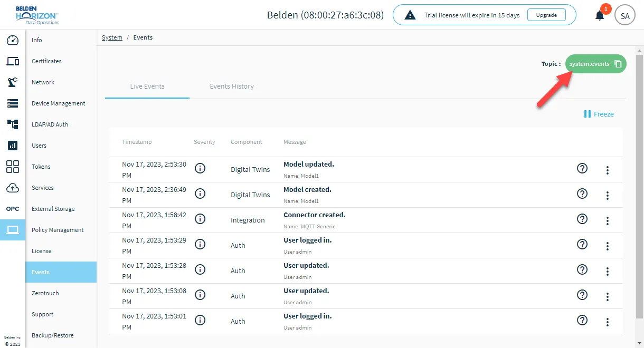Screen dimensions: 644x348
Task: Open Device Management in the menu
Action: coord(61,103)
